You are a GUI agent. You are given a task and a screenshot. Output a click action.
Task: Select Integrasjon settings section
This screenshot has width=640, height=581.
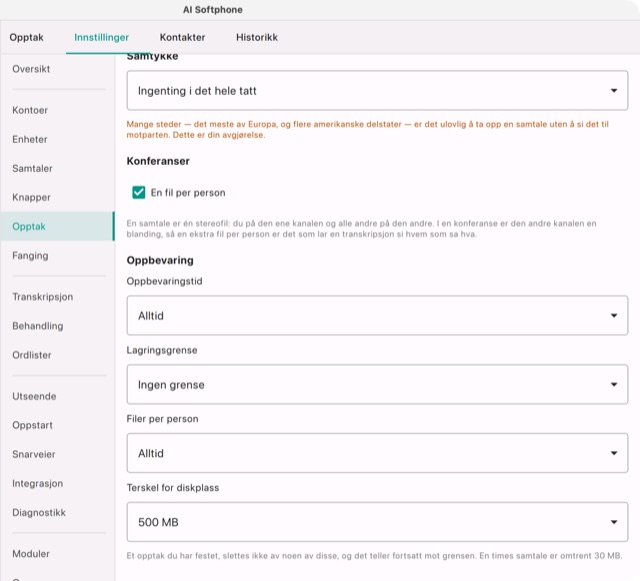58,483
